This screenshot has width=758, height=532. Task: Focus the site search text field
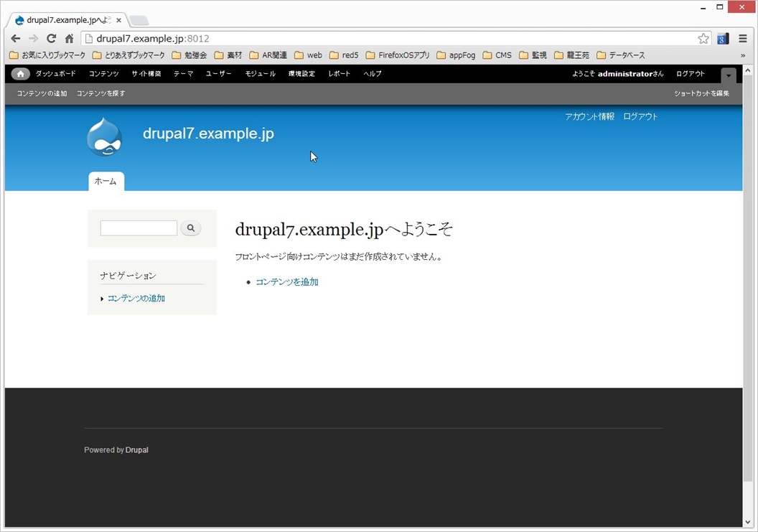coord(139,228)
